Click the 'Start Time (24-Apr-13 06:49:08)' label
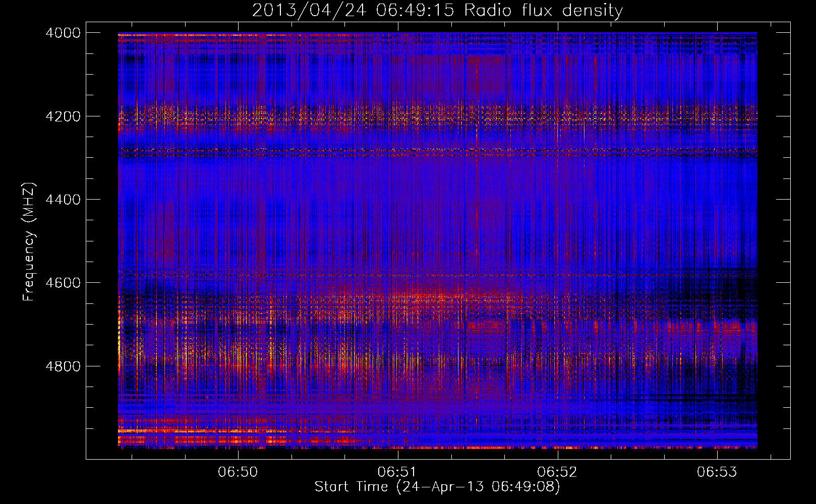Image resolution: width=816 pixels, height=504 pixels. (437, 487)
